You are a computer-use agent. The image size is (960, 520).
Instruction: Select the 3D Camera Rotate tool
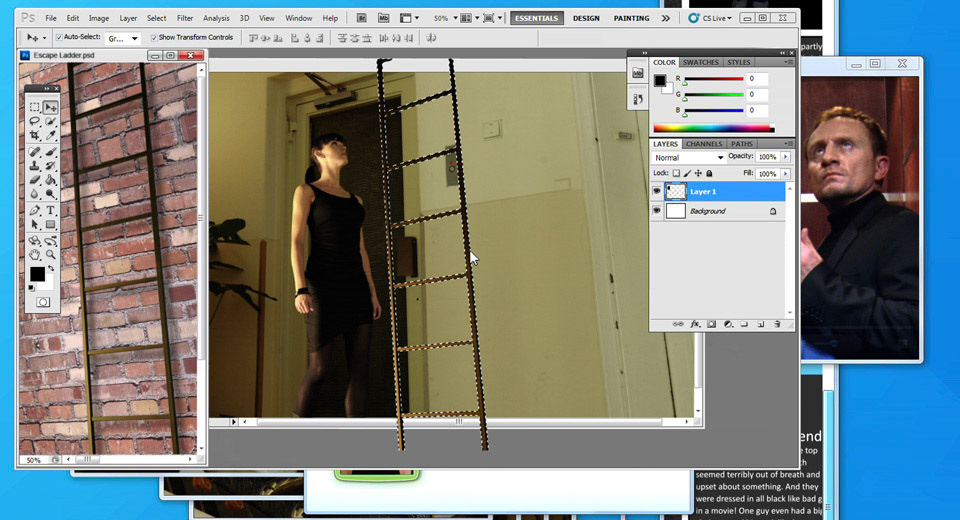(x=50, y=241)
